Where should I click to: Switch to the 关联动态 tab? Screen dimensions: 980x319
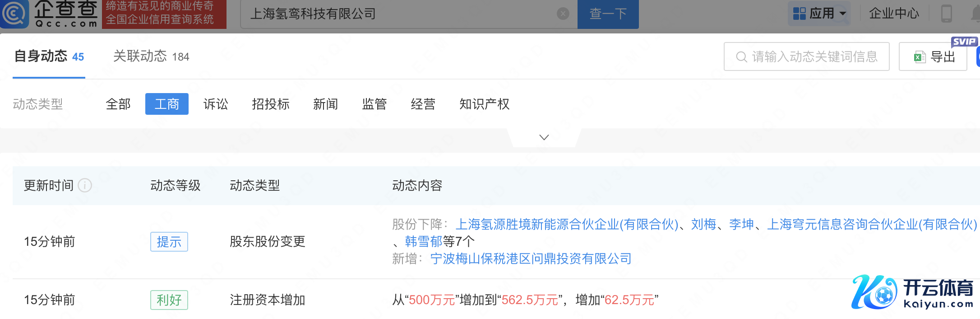coord(151,56)
